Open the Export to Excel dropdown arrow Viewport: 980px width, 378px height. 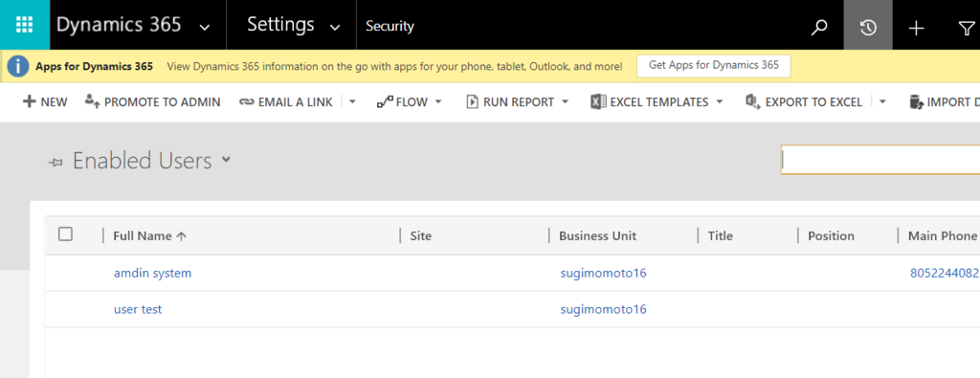tap(882, 101)
